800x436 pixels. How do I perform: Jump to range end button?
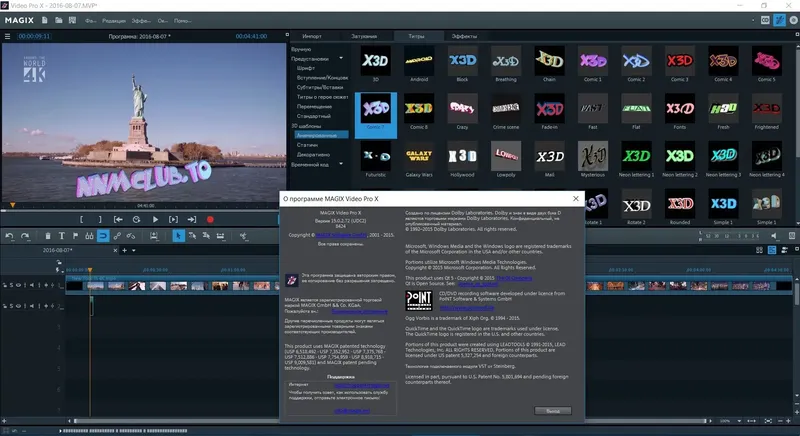coord(192,220)
